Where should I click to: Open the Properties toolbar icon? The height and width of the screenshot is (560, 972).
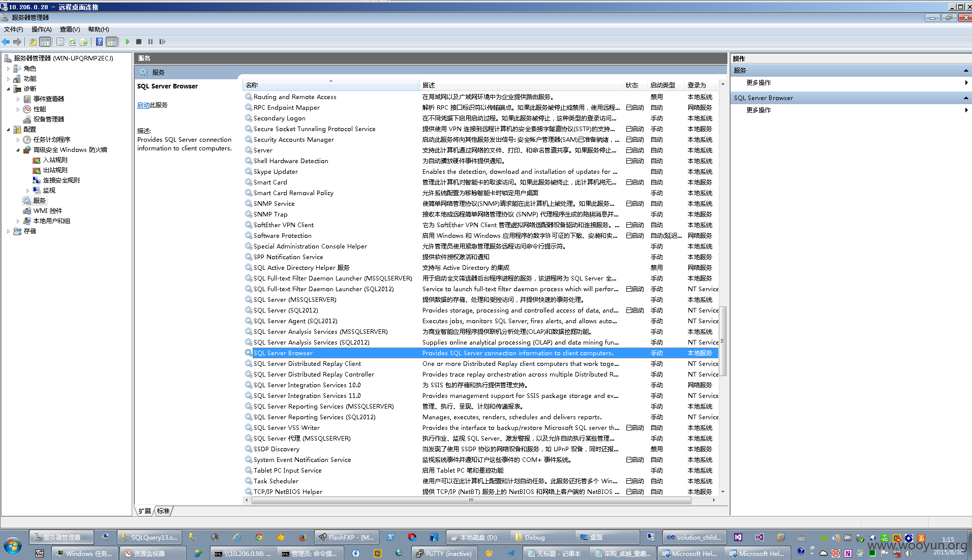coord(60,42)
